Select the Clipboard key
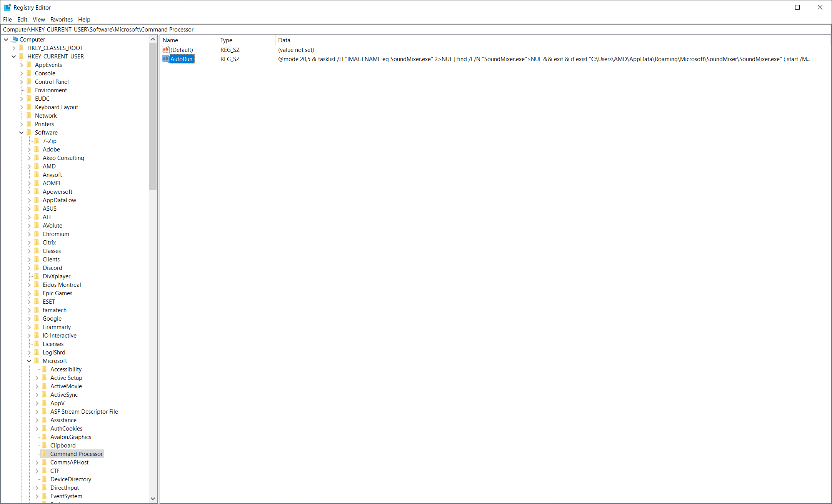 (63, 445)
